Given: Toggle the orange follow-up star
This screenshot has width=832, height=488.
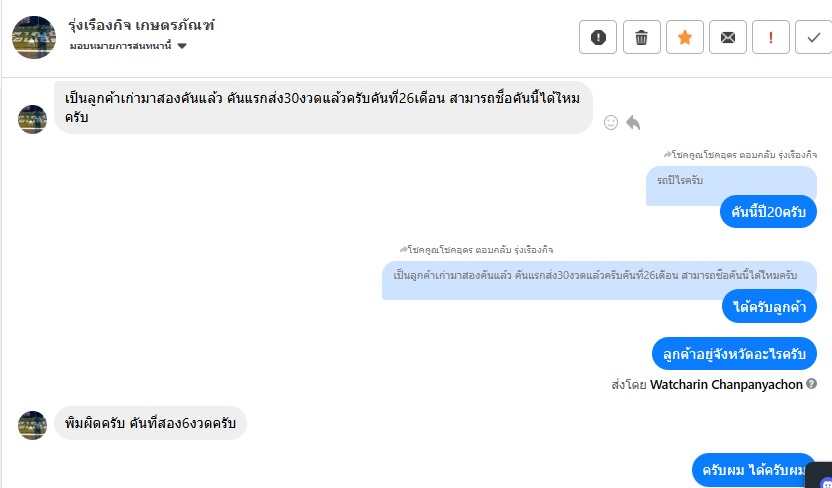Looking at the screenshot, I should pyautogui.click(x=684, y=38).
